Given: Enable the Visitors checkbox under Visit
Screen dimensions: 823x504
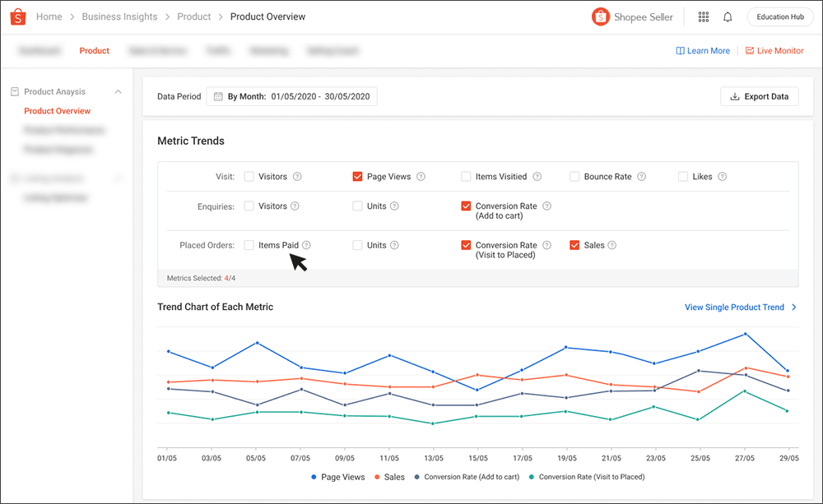Looking at the screenshot, I should tap(249, 176).
